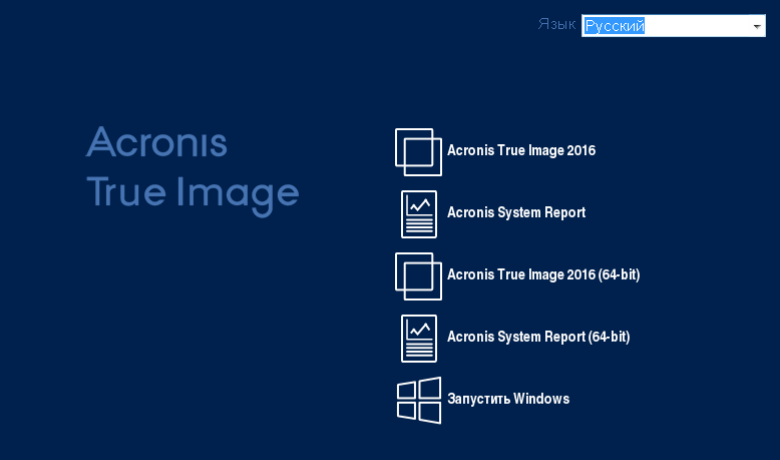Click the Windows logo icon

419,400
